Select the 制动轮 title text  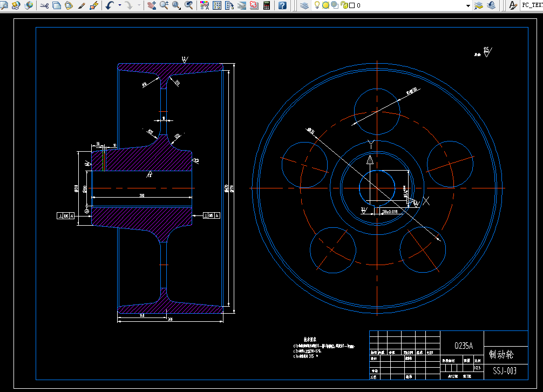[x=501, y=355]
